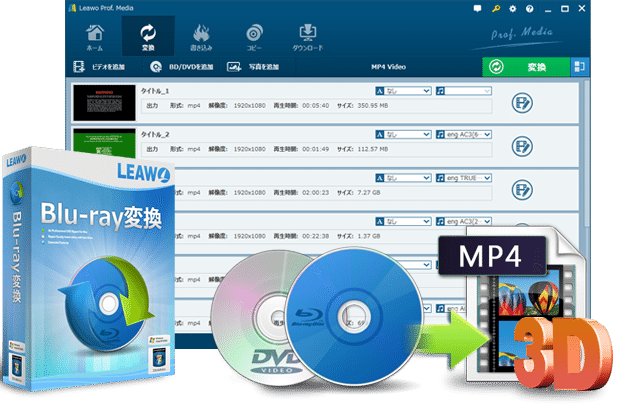Open the Home (ホーム) module
The height and width of the screenshot is (415, 618).
click(95, 37)
